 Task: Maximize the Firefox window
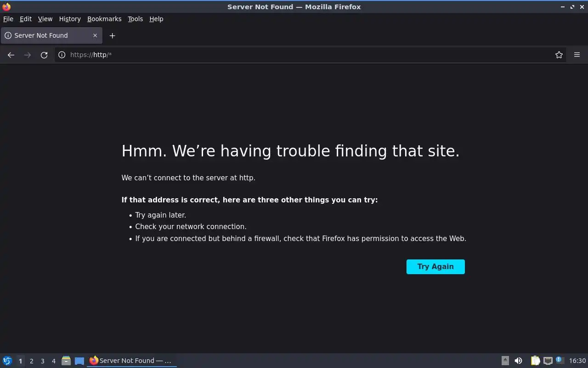[x=572, y=7]
